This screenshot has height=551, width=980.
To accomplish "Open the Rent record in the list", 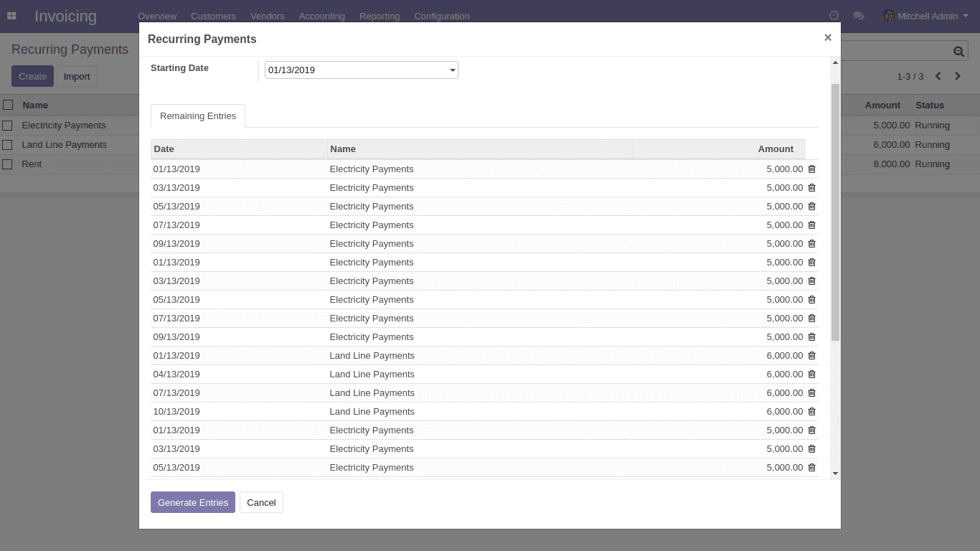I will (32, 164).
